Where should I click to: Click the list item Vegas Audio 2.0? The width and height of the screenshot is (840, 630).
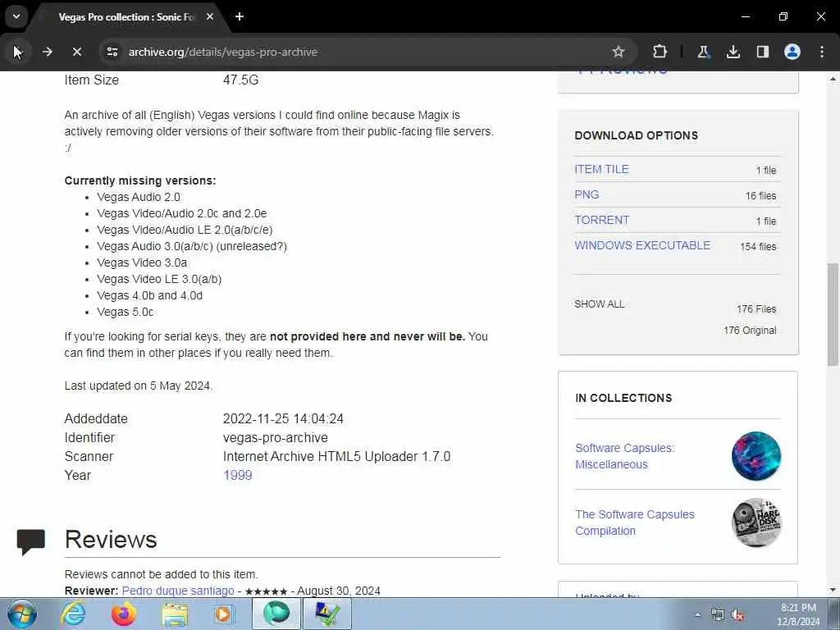coord(138,197)
